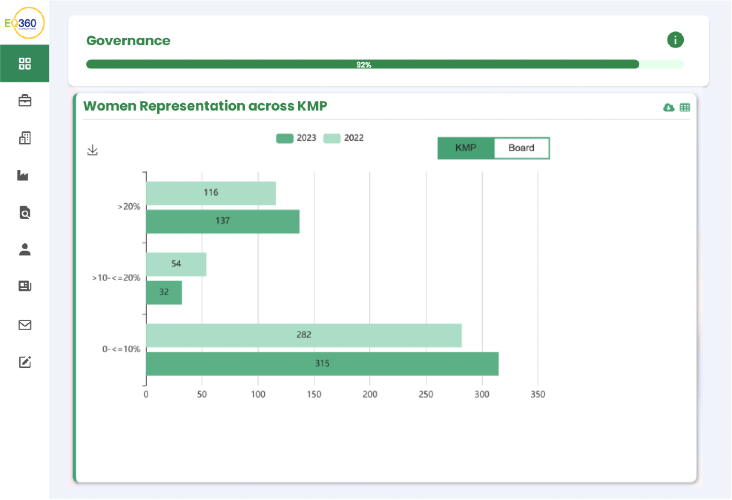Screen dimensions: 732x500
Task: Click the EQ360 logo
Action: click(x=25, y=23)
